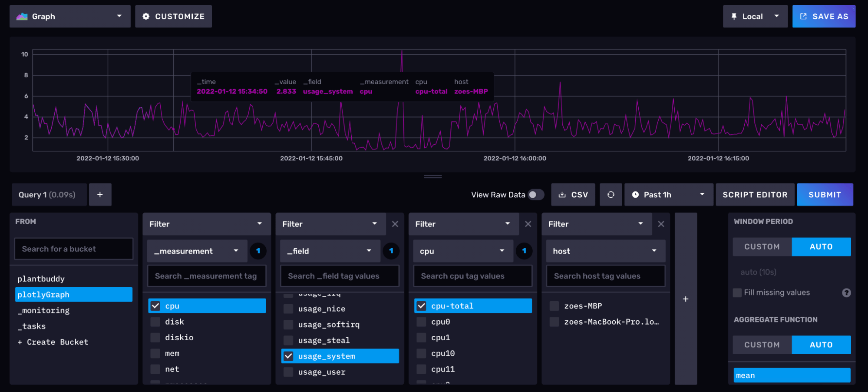This screenshot has height=392, width=868.
Task: Click the Create Bucket link
Action: (53, 342)
